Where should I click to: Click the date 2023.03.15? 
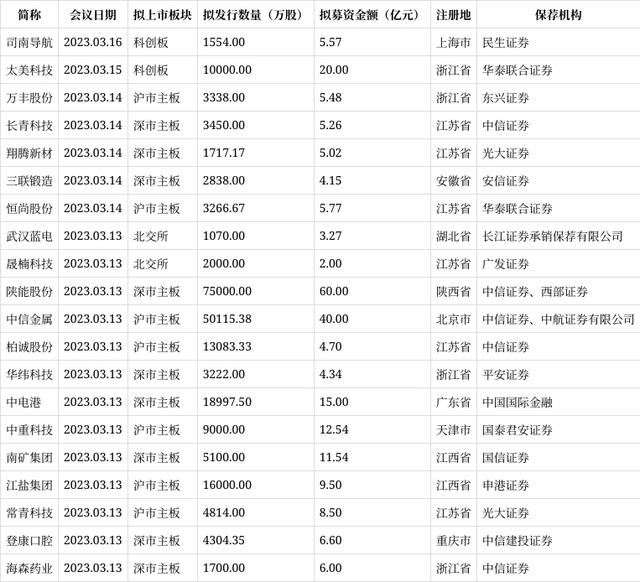(x=93, y=70)
